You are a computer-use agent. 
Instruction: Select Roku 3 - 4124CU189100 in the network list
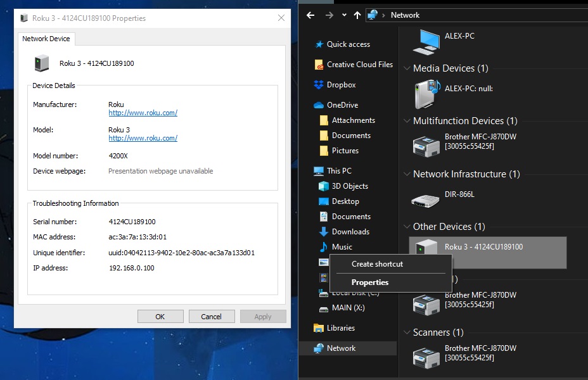487,252
